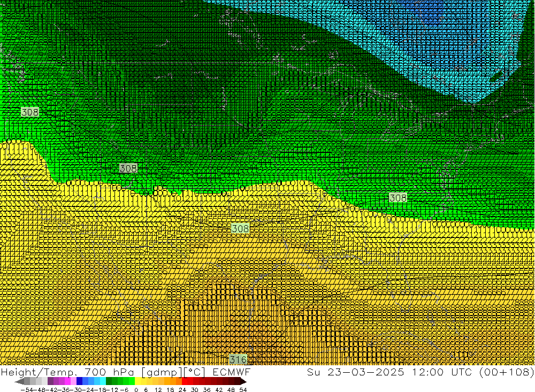This screenshot has width=535, height=392.
Task: Click the '(00+108)' forecast hour text
Action: click(507, 372)
